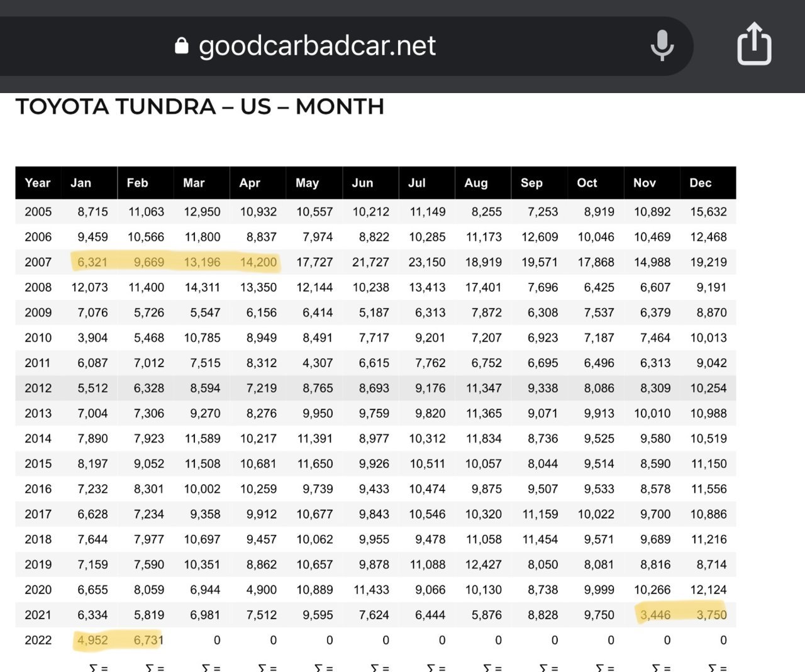
Task: Select the Aug column header
Action: point(483,183)
